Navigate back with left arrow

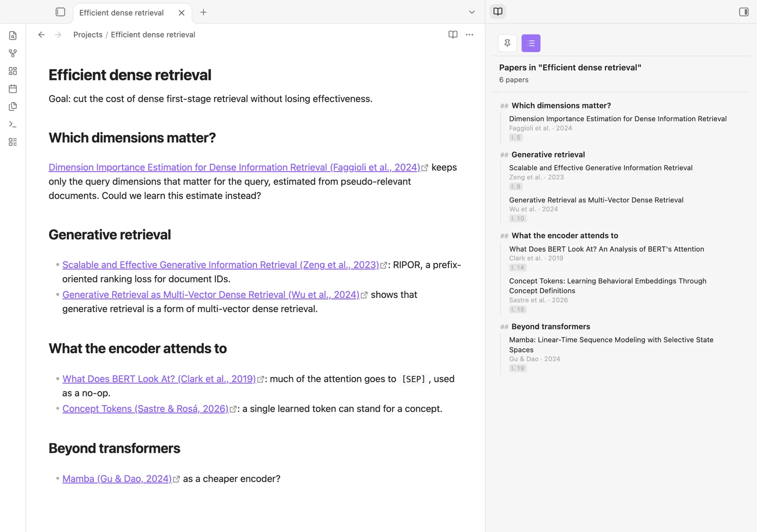click(x=42, y=35)
